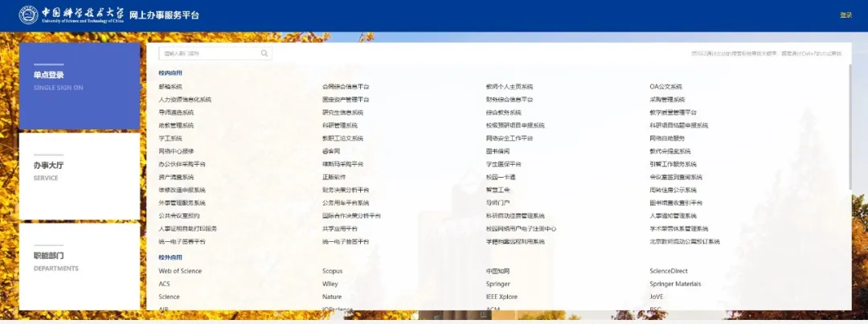Open 教师个人主页系统 link

point(510,87)
